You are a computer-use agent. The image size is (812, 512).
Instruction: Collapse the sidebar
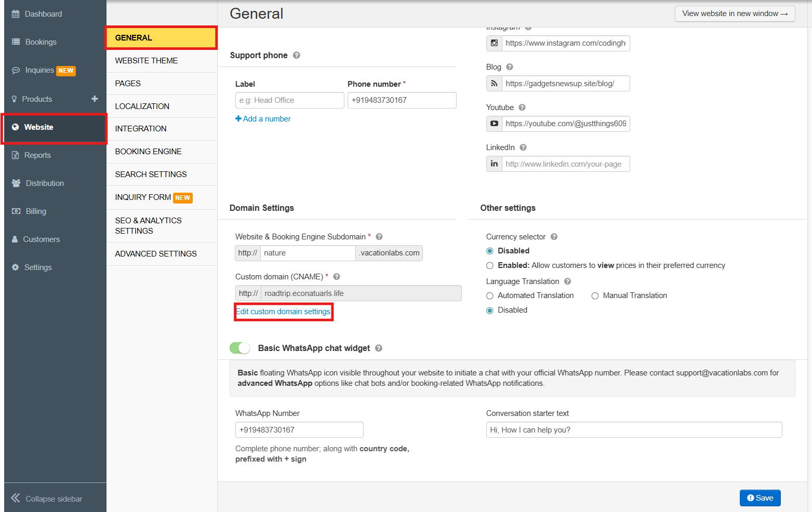click(47, 498)
